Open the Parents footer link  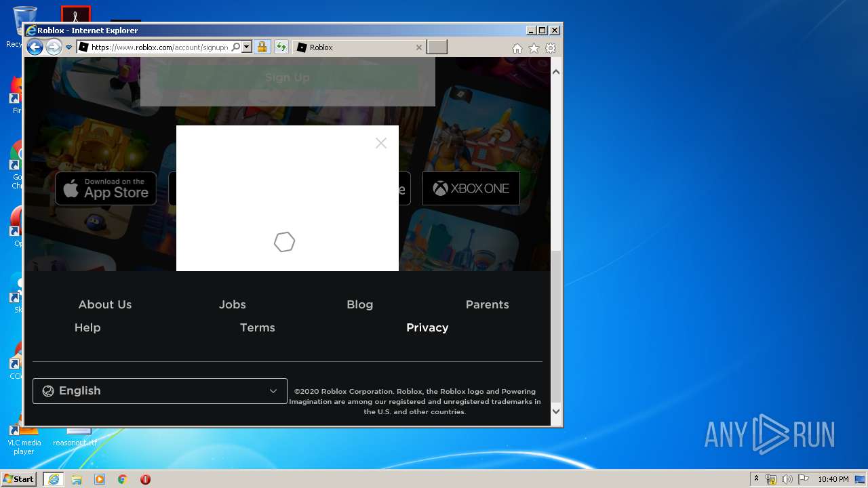click(488, 304)
